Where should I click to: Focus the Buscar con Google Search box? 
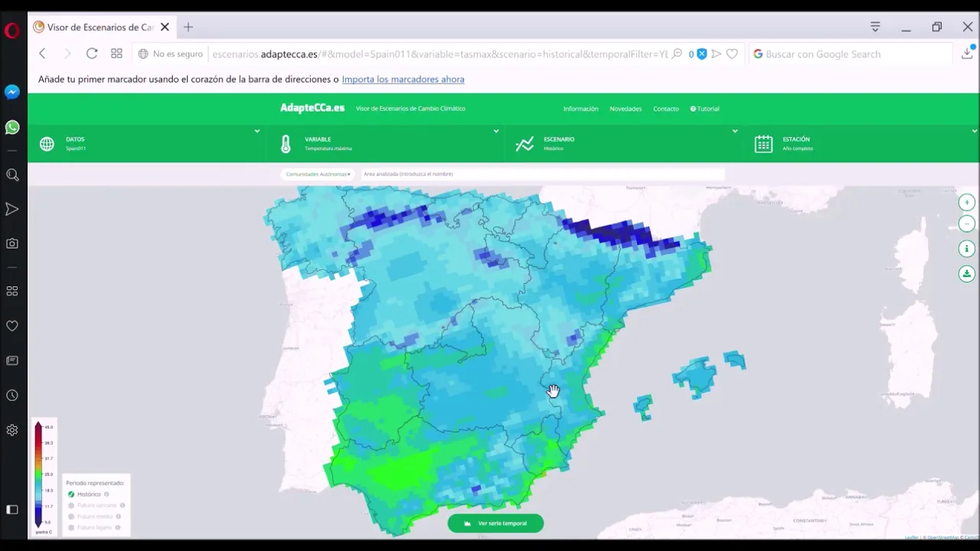point(850,54)
